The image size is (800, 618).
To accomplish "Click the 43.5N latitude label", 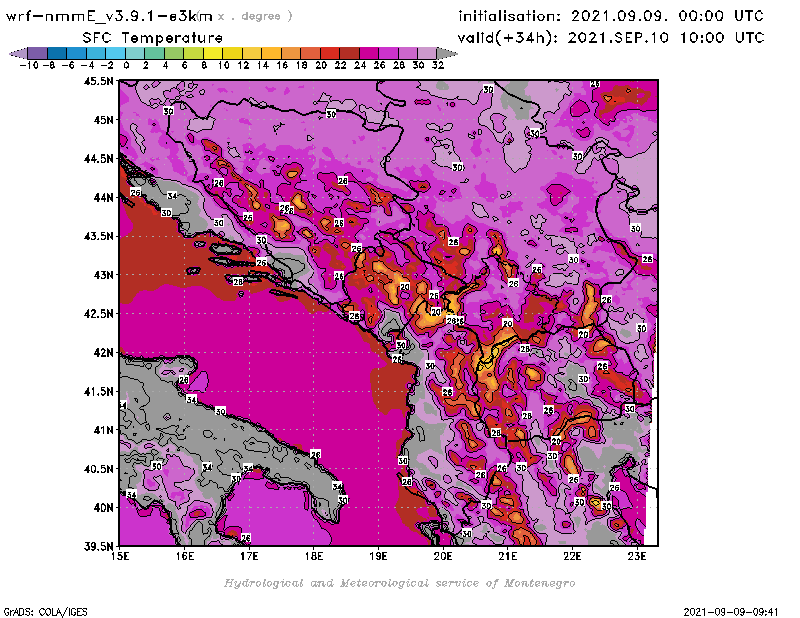I will click(98, 236).
